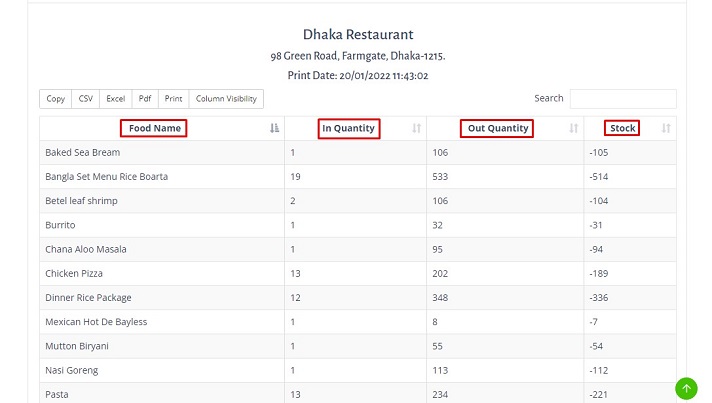The width and height of the screenshot is (712, 403).
Task: Export table to Excel
Action: point(116,98)
